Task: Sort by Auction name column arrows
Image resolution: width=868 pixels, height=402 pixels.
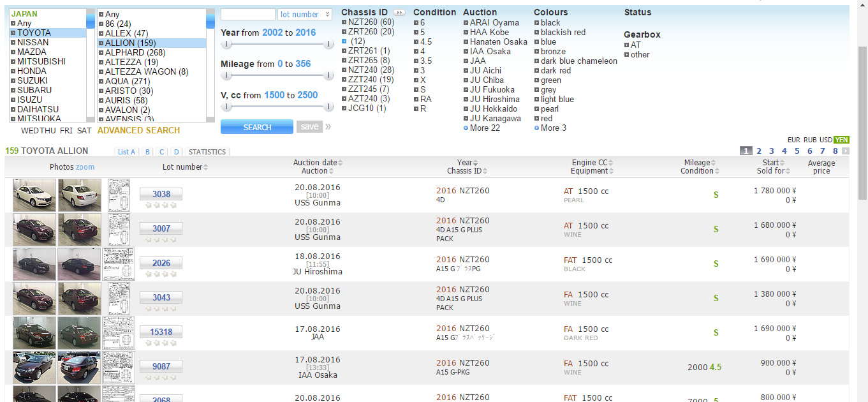Action: 332,171
